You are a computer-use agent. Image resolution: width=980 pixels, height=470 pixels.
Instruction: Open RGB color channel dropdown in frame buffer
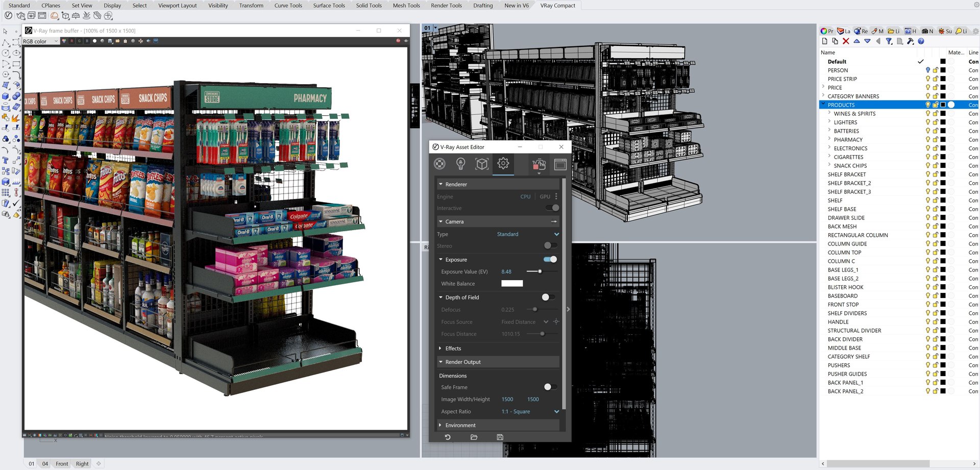[x=41, y=41]
